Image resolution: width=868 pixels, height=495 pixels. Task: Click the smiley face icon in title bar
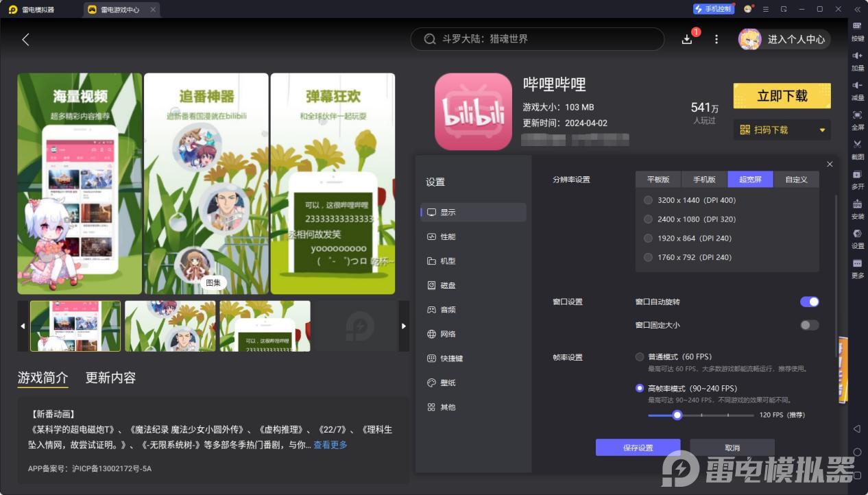(x=748, y=9)
